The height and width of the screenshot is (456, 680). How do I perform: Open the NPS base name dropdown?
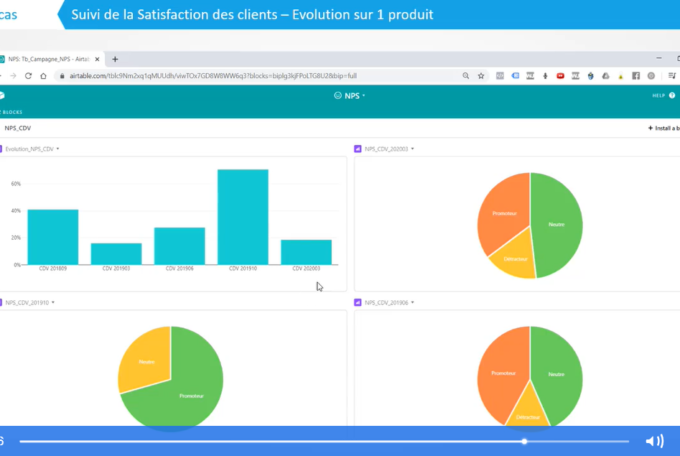363,96
